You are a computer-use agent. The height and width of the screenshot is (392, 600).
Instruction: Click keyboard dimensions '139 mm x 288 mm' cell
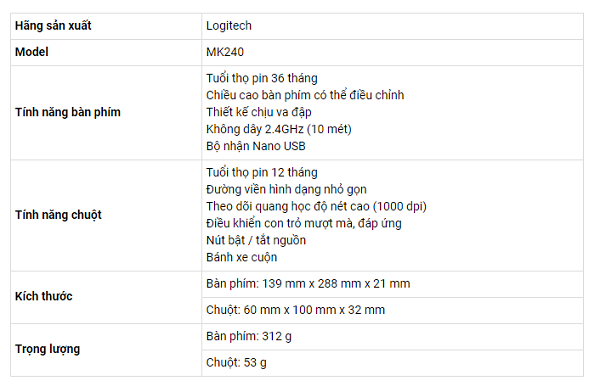coord(392,284)
